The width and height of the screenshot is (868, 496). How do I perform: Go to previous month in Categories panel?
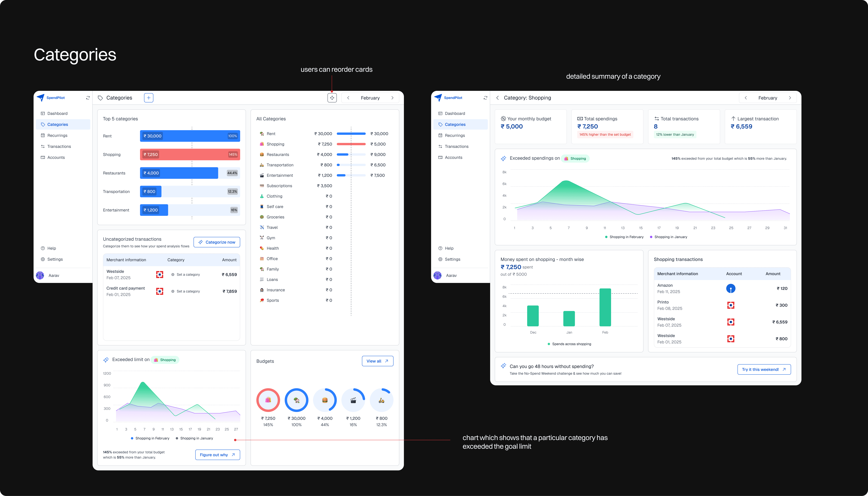(x=348, y=98)
